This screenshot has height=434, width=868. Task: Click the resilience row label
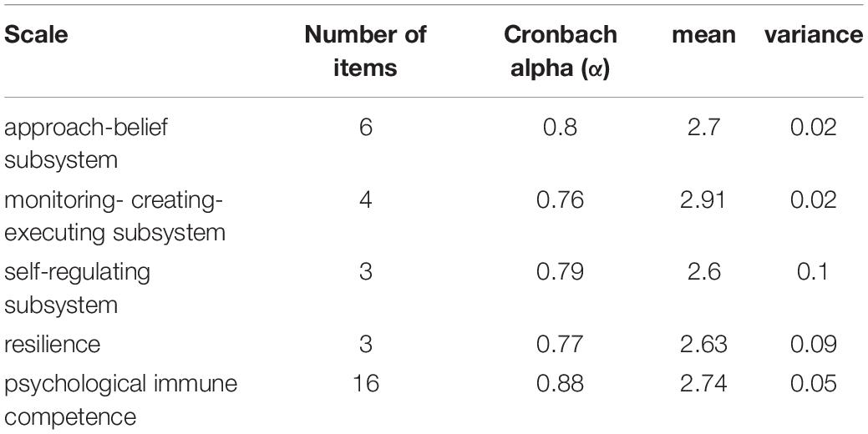(x=53, y=345)
